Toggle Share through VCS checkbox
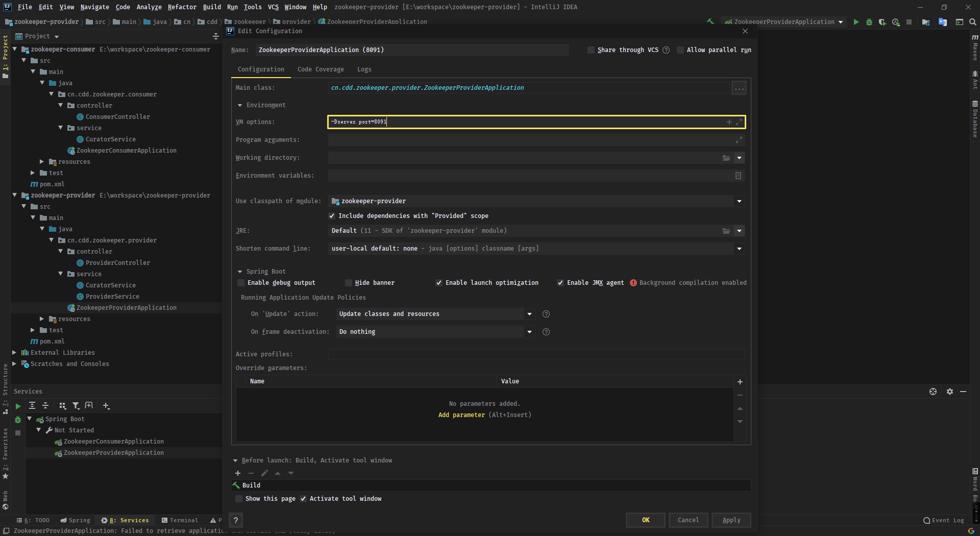The height and width of the screenshot is (536, 980). point(591,50)
